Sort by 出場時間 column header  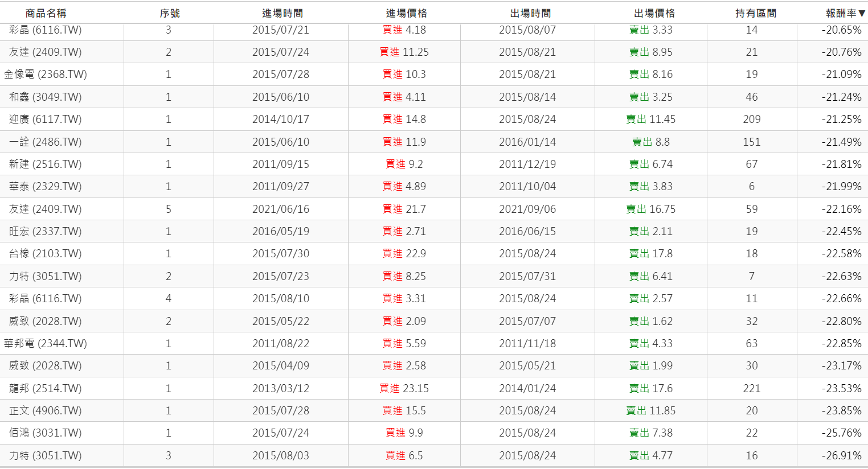[530, 13]
